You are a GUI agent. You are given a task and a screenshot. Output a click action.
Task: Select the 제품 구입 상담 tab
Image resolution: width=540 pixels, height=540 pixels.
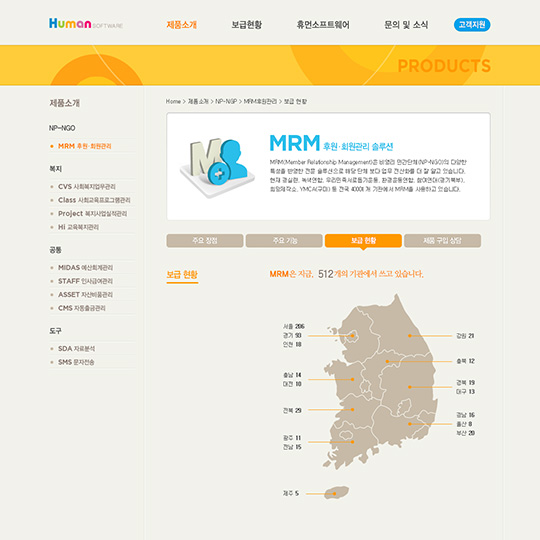pyautogui.click(x=443, y=240)
